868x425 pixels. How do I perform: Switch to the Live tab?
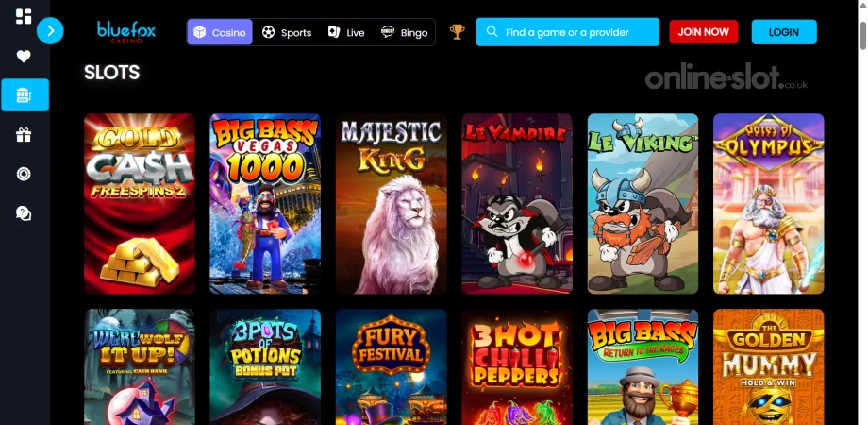346,32
